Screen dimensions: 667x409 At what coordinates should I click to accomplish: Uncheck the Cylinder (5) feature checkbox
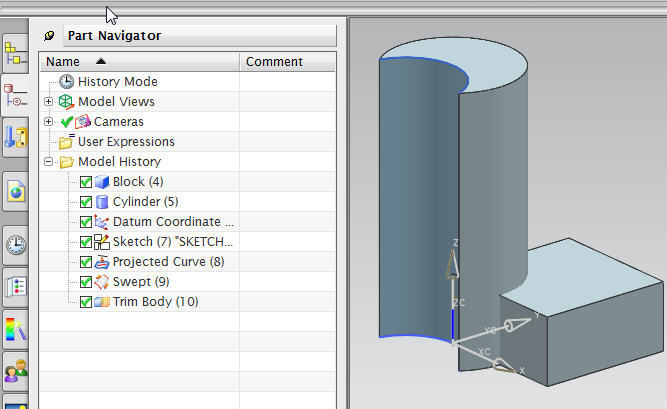click(x=86, y=202)
